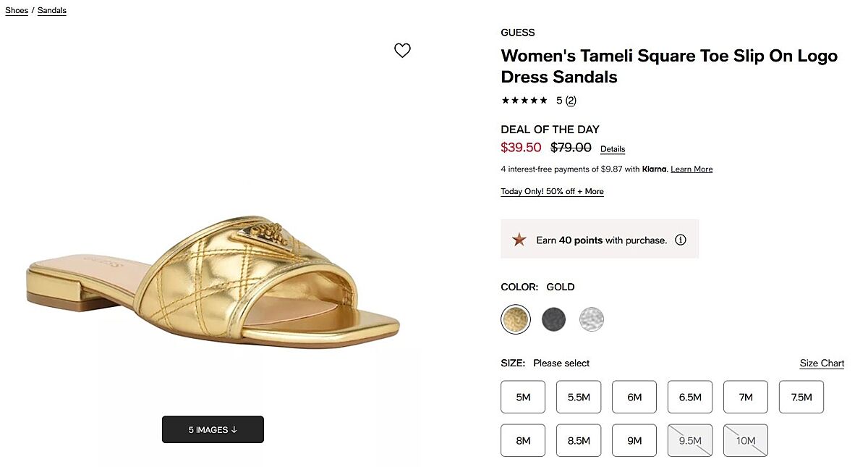868x467 pixels.
Task: Go to the Sandals breadcrumb category
Action: (52, 10)
